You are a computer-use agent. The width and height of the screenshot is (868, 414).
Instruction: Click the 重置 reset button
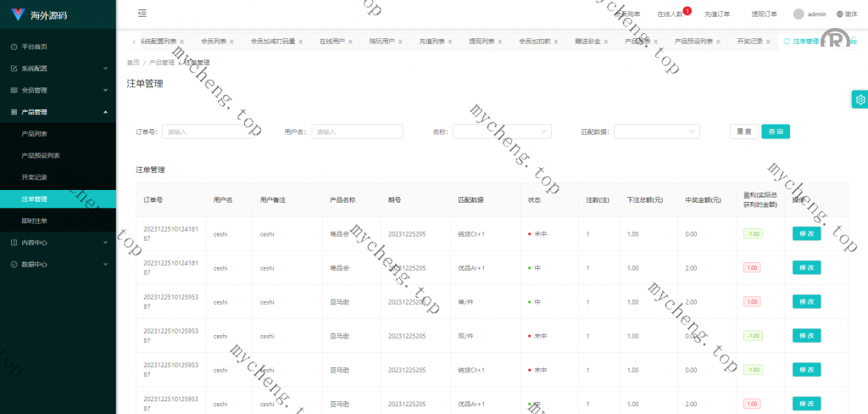point(743,131)
